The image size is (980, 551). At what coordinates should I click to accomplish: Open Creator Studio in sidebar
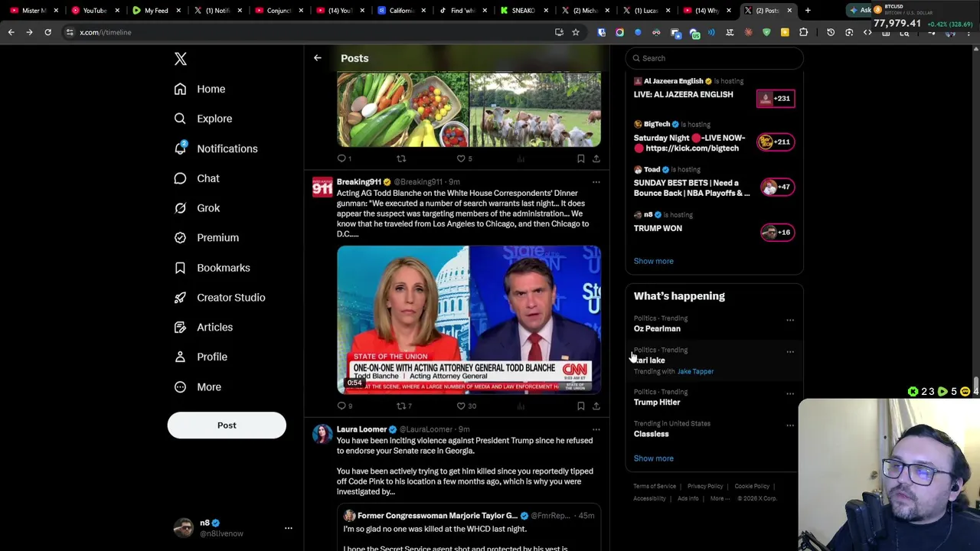[220, 298]
